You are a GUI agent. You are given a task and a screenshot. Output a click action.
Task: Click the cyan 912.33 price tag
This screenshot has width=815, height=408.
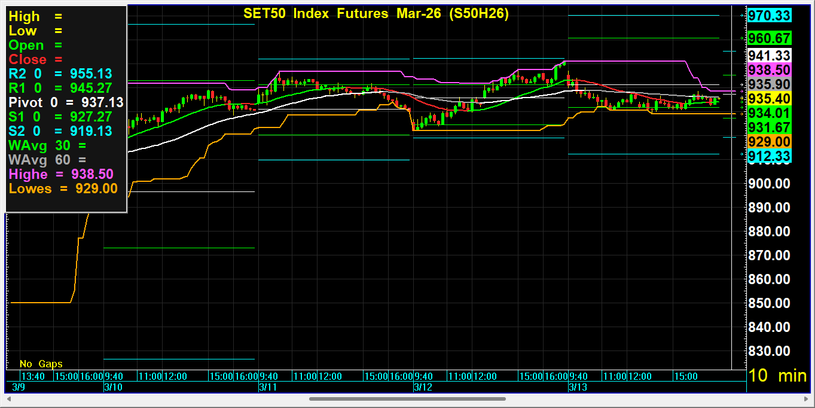[770, 156]
